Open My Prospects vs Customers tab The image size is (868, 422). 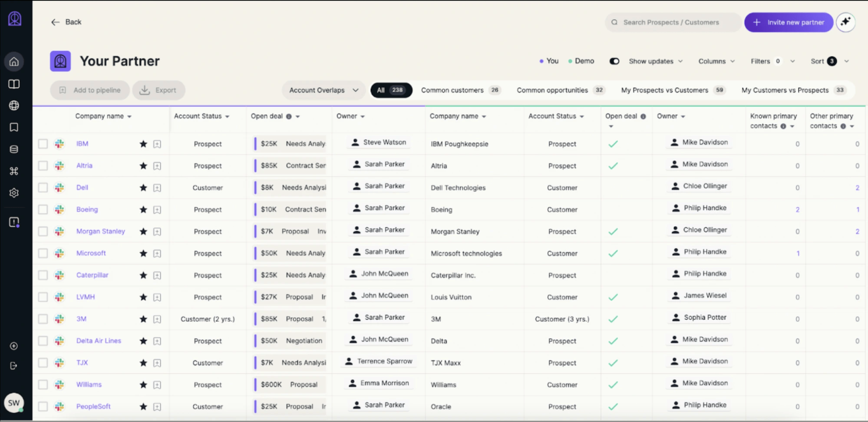[673, 90]
